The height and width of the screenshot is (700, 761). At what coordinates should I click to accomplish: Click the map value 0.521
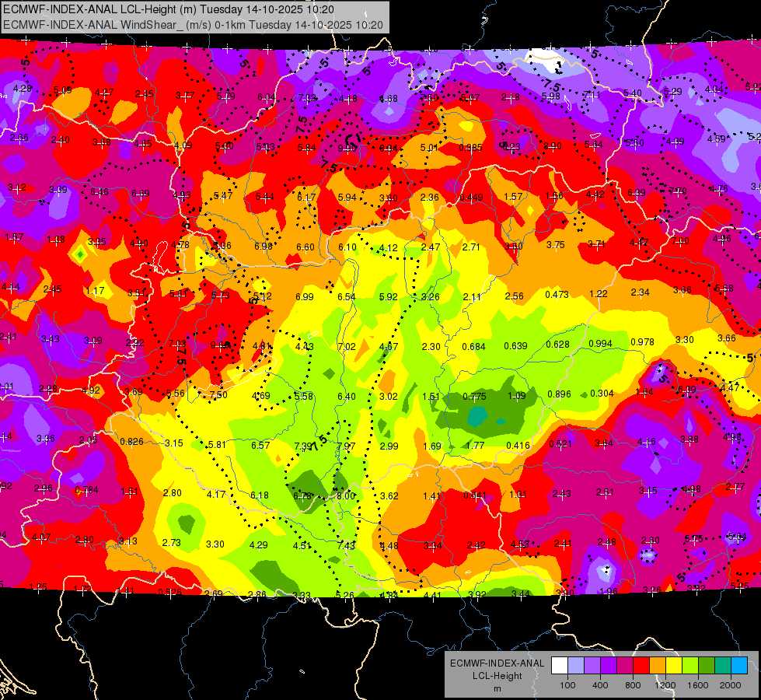click(x=560, y=443)
